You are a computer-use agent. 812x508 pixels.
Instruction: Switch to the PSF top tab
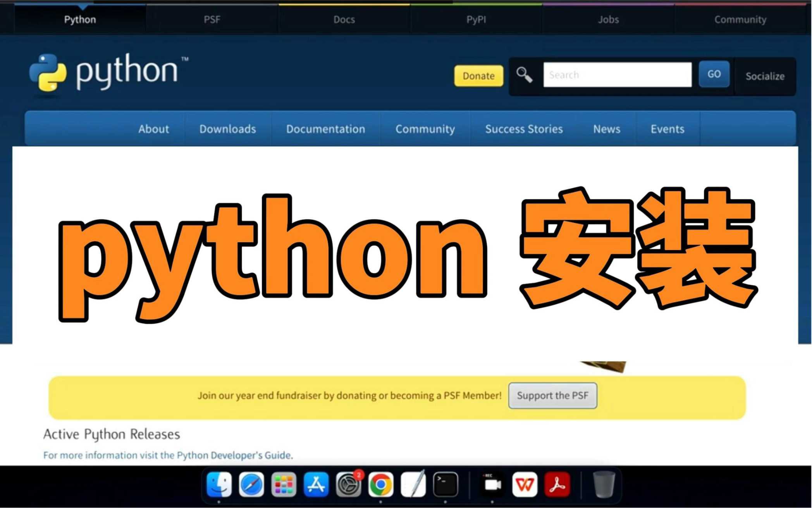[212, 19]
